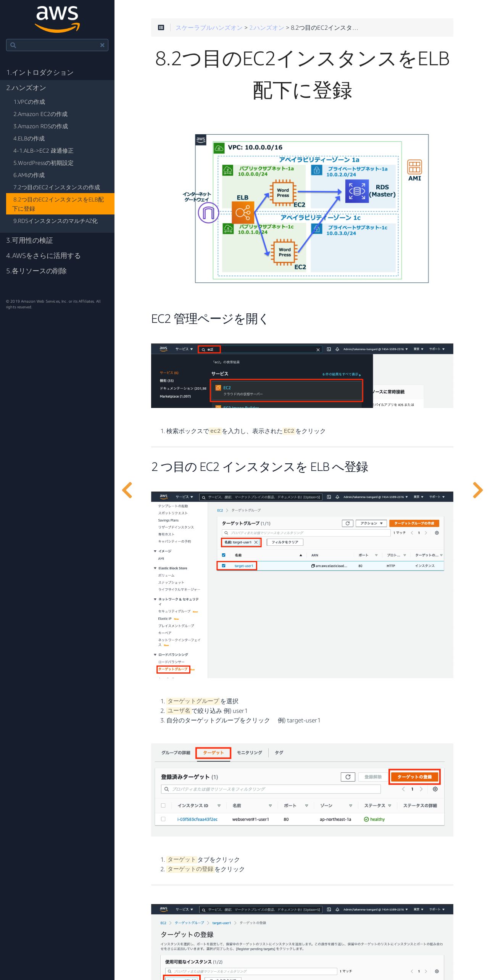Click the ターゲットの登録 page screenshot
Screen dimensions: 490x980
302,942
